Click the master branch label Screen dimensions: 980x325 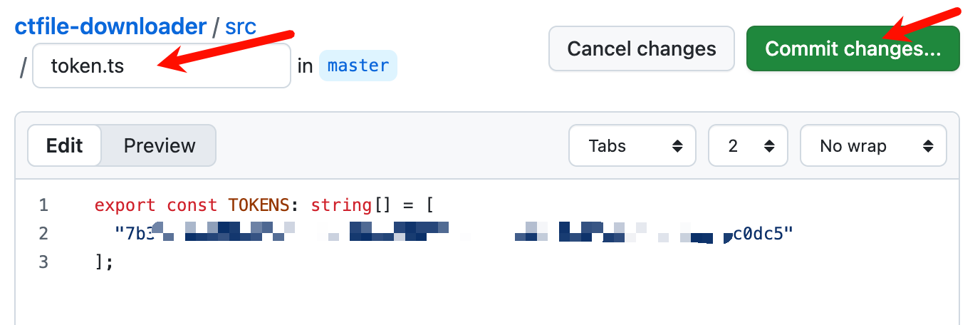point(358,66)
